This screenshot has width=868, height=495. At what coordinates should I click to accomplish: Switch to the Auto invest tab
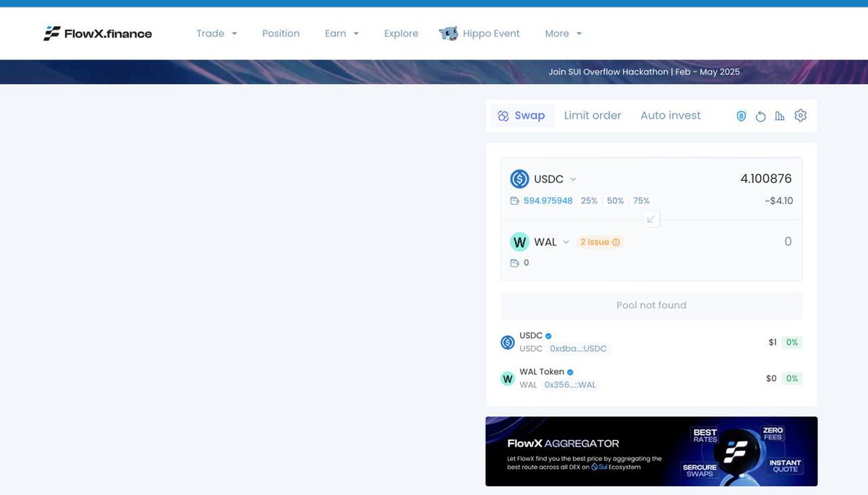(671, 115)
